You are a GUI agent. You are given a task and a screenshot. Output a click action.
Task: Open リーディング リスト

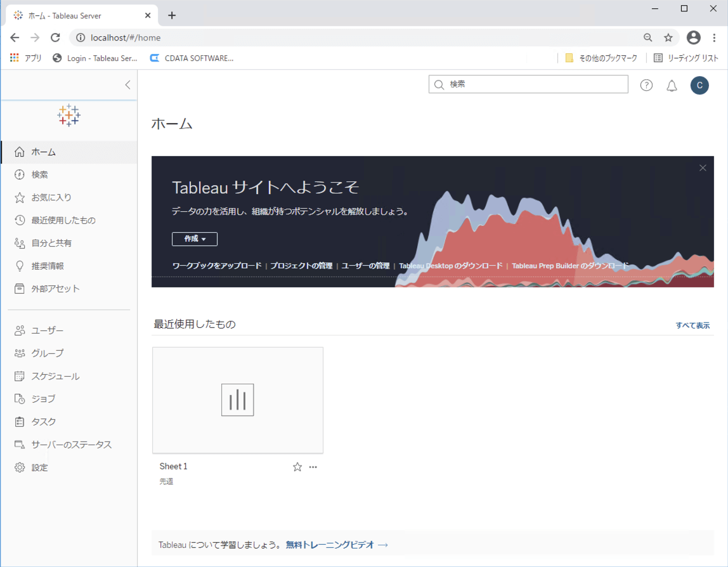point(686,58)
